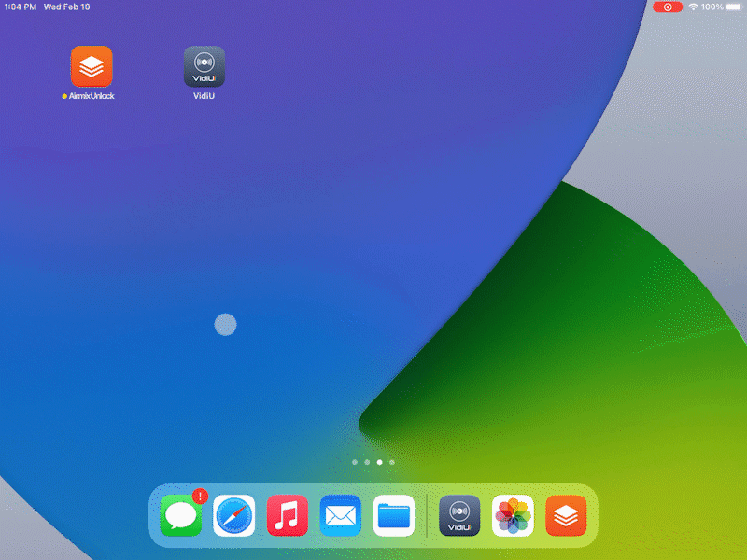Viewport: 747px width, 560px height.
Task: Launch Photos from the dock
Action: [x=513, y=516]
